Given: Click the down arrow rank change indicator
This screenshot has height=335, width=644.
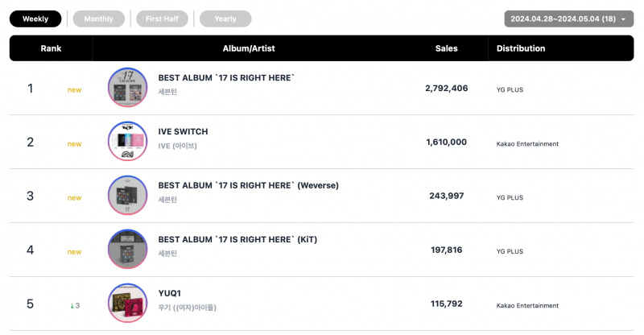Looking at the screenshot, I should 72,306.
